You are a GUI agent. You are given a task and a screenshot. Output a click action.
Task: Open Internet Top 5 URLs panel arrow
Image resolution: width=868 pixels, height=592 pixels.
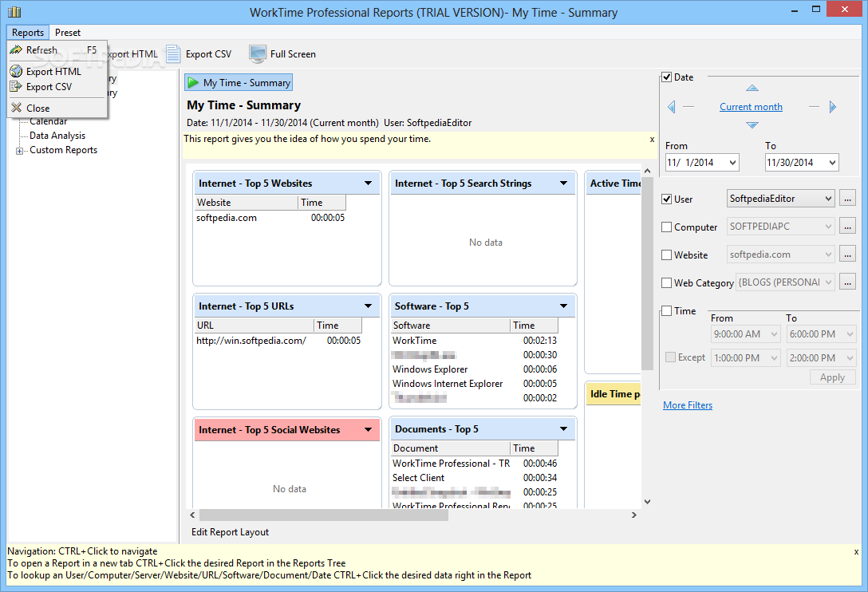pyautogui.click(x=368, y=306)
